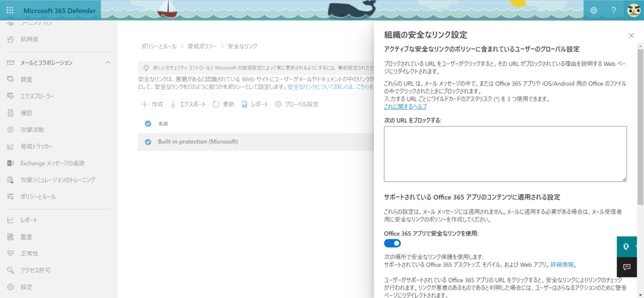
Task: Click the レポート sidebar icon
Action: point(10,220)
